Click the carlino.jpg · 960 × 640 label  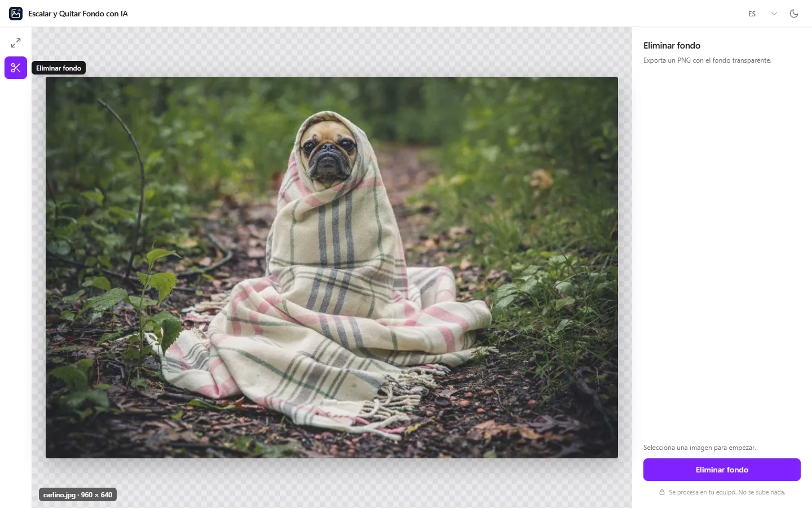pos(78,495)
